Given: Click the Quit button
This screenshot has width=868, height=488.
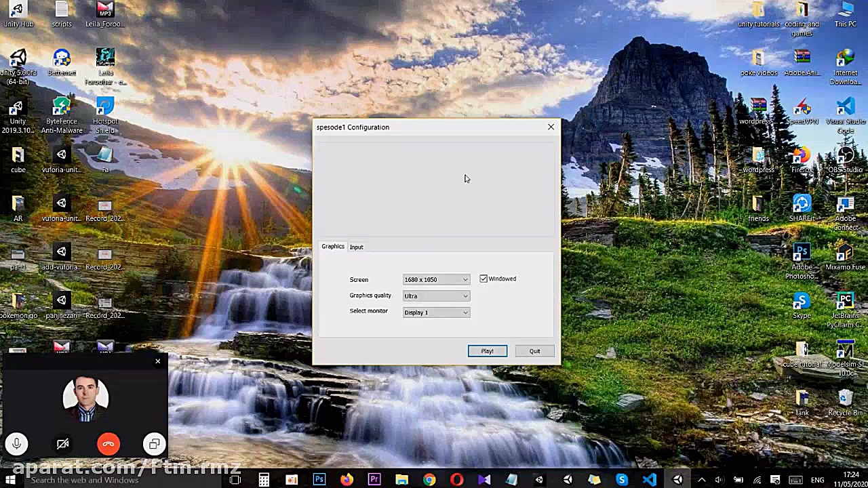Looking at the screenshot, I should 535,351.
